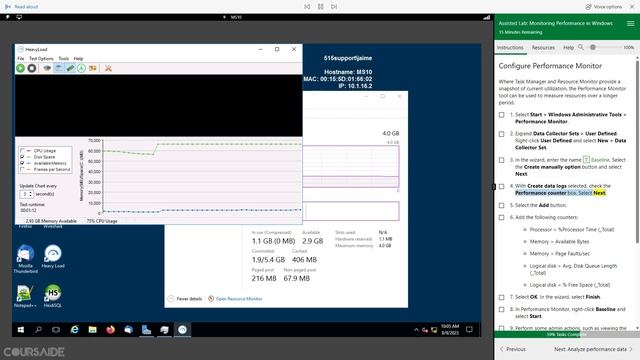Toggle the disk access icon in HeavyLoad toolbar
The height and width of the screenshot is (360, 640).
click(x=82, y=68)
